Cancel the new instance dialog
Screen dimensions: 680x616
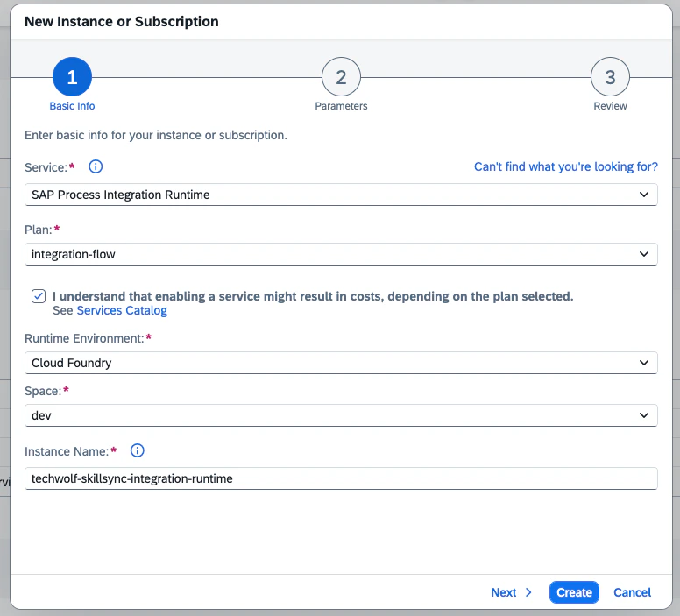pos(632,592)
